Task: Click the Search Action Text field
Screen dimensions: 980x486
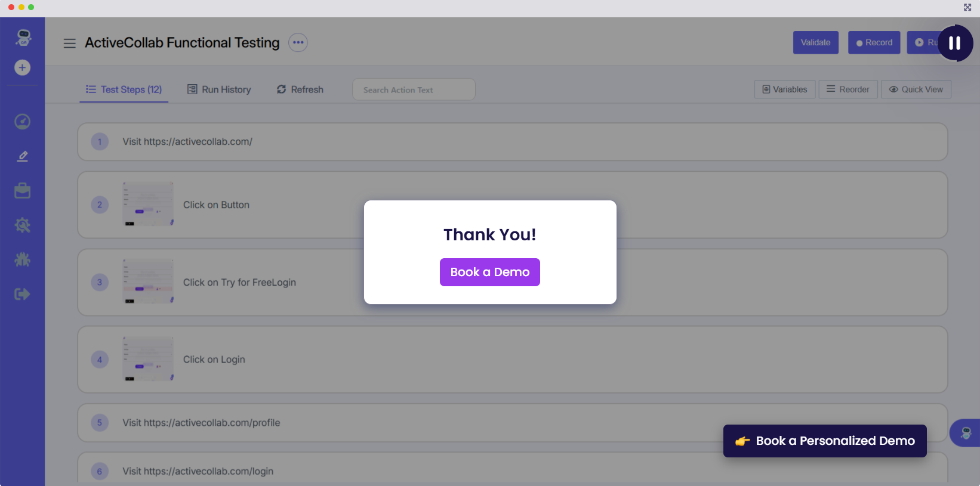Action: point(414,90)
